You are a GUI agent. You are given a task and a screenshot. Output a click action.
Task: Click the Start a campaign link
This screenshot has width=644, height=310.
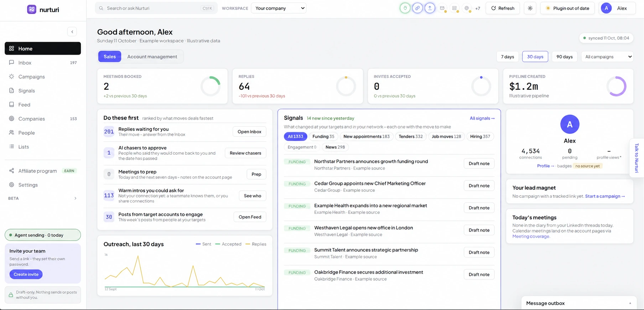605,196
